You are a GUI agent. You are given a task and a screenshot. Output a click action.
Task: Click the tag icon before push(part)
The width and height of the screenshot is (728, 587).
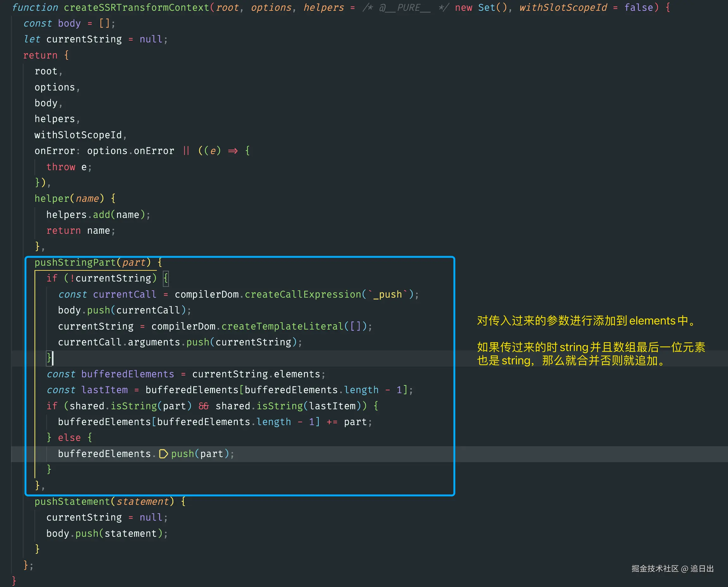tap(163, 454)
